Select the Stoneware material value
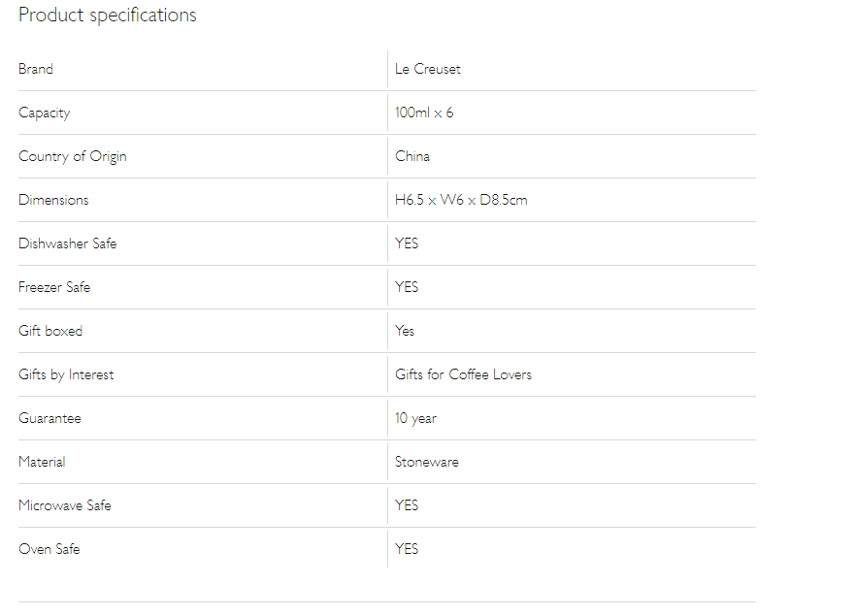 tap(427, 462)
